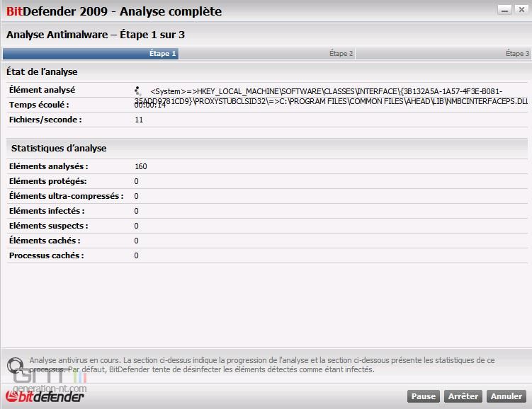Stop the scan with Arrêter
532x409 pixels.
coord(463,396)
